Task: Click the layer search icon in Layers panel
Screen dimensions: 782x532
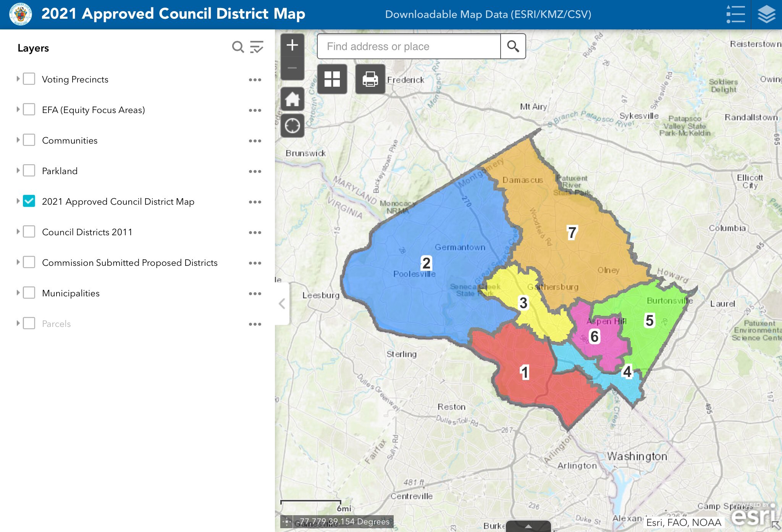Action: click(238, 47)
